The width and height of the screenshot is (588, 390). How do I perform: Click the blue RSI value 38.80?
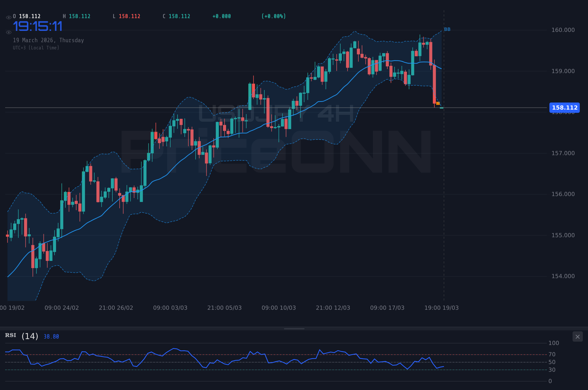[51, 336]
